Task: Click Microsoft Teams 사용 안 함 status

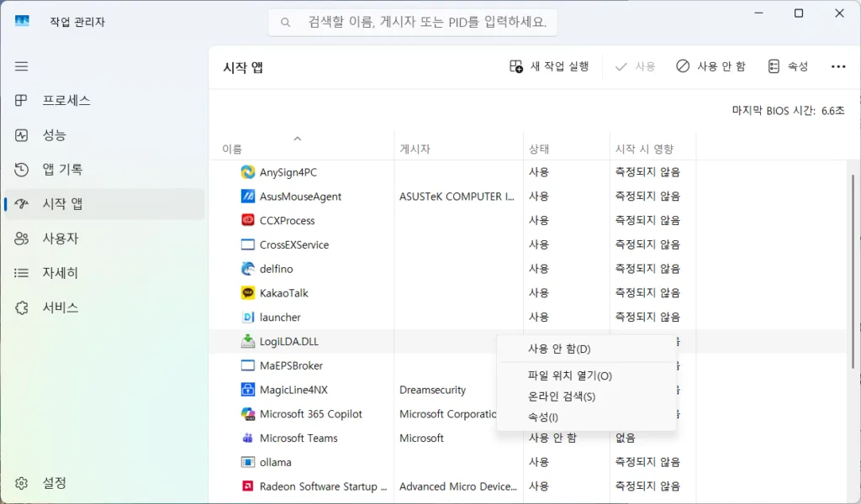Action: (552, 438)
